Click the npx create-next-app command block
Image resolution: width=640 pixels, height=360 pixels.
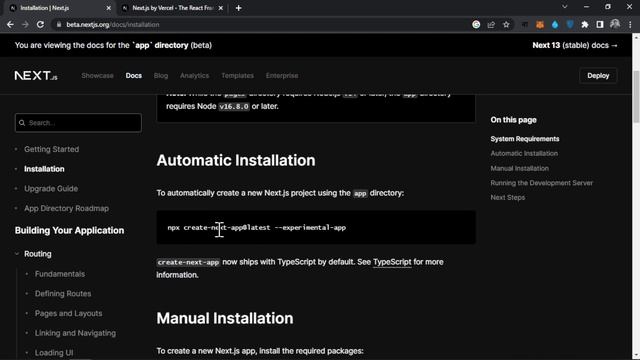pyautogui.click(x=316, y=227)
